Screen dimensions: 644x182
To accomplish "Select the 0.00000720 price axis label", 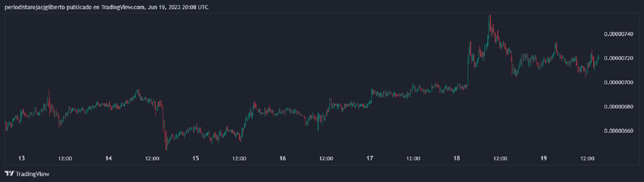I will (618, 58).
